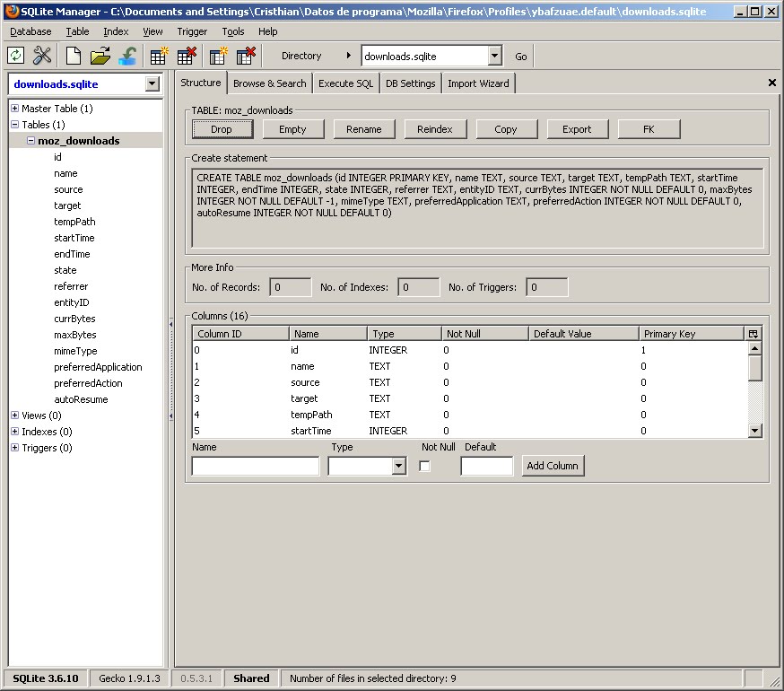
Task: Expand the Indexes (0) node
Action: pyautogui.click(x=15, y=431)
